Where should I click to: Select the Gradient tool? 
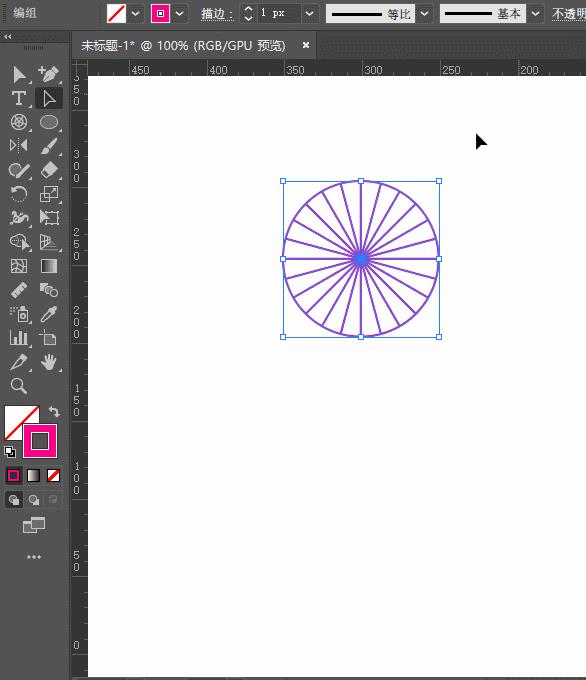click(x=49, y=266)
